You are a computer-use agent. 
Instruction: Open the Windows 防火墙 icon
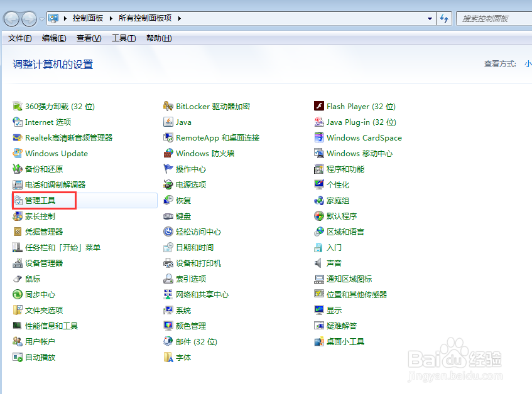[x=168, y=154]
